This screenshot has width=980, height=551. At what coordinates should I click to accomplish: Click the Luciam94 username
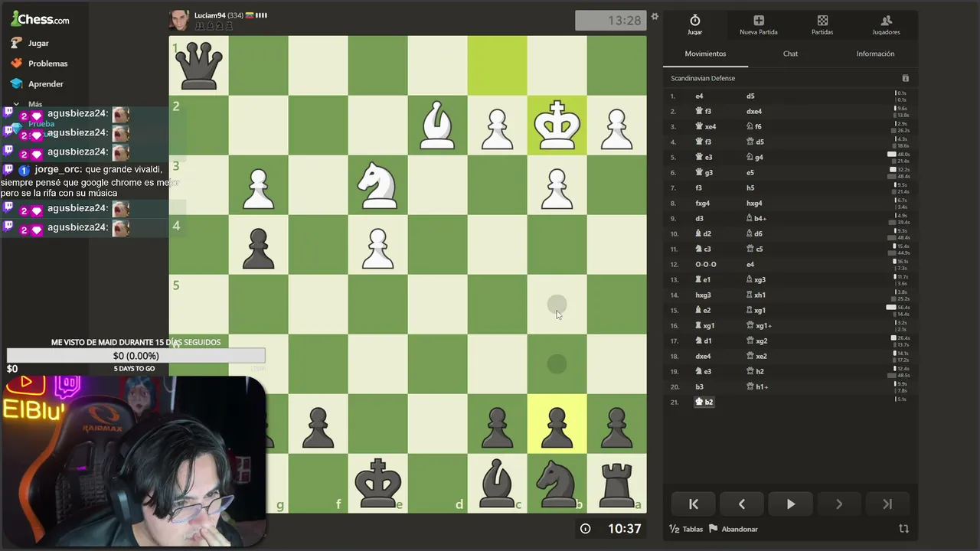click(x=209, y=15)
